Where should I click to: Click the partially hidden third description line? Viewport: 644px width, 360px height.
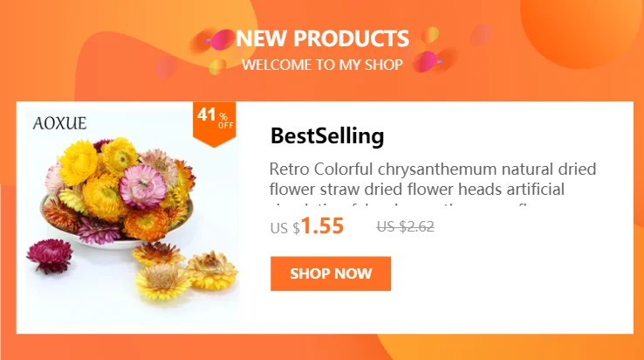(x=411, y=205)
